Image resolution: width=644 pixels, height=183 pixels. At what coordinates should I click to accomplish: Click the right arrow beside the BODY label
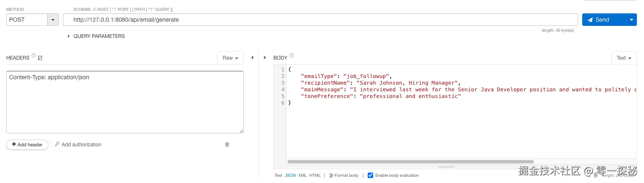[265, 58]
